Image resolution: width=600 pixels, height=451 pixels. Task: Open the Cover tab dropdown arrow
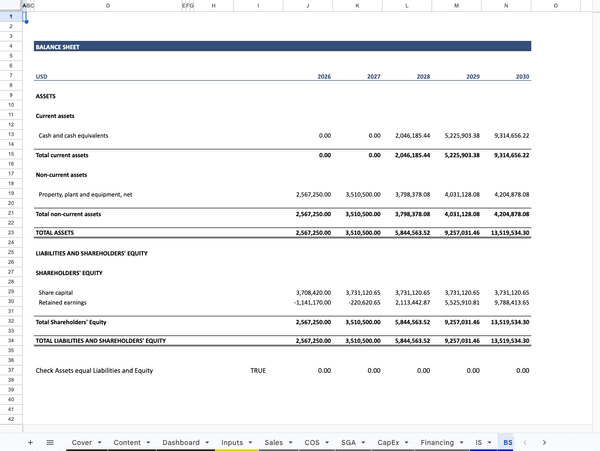tap(100, 442)
